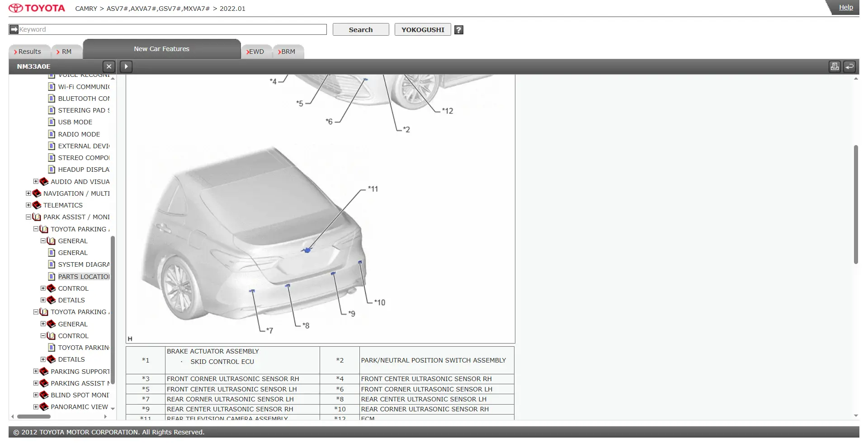Viewport: 868px width, 443px height.
Task: Click the REAR CORNER ULTRASONIC SENSOR LH cell
Action: [242, 399]
